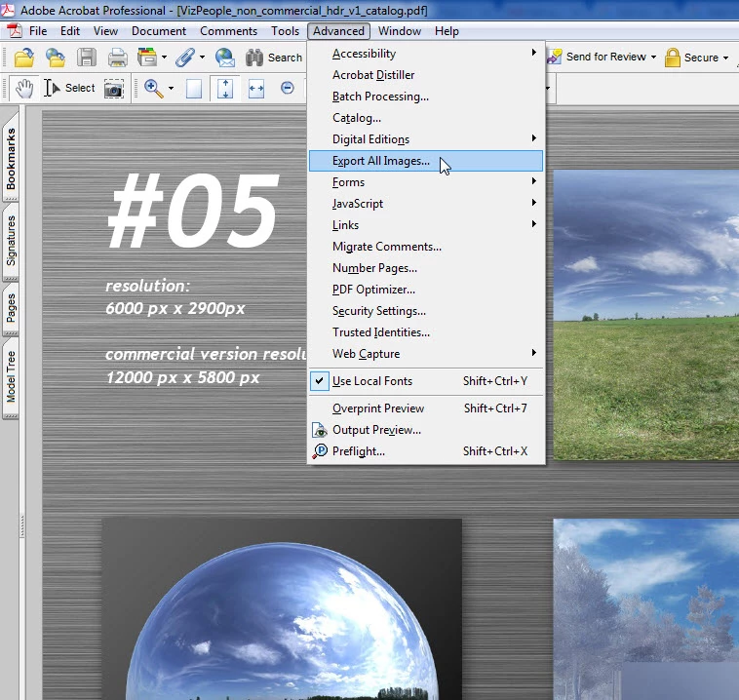Click the Send for Review icon
Viewport: 739px width, 700px height.
555,57
